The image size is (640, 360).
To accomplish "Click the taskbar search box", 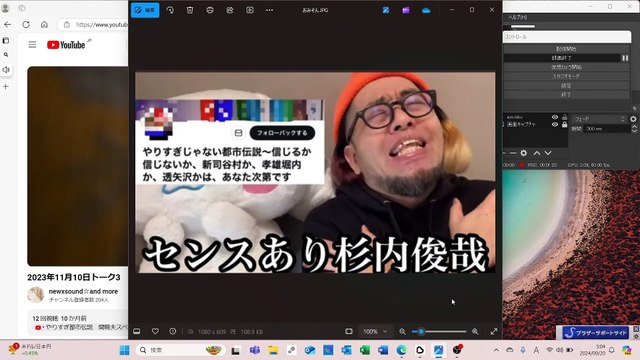I will pos(181,350).
